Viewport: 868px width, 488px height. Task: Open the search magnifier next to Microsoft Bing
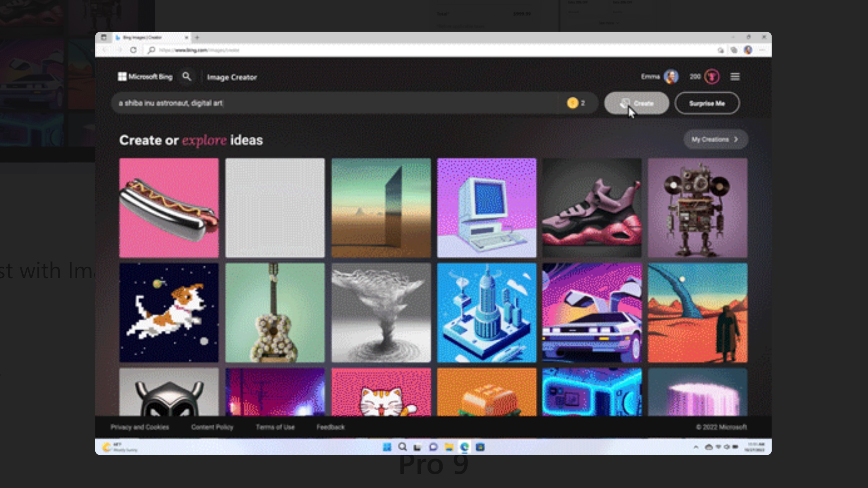(187, 77)
